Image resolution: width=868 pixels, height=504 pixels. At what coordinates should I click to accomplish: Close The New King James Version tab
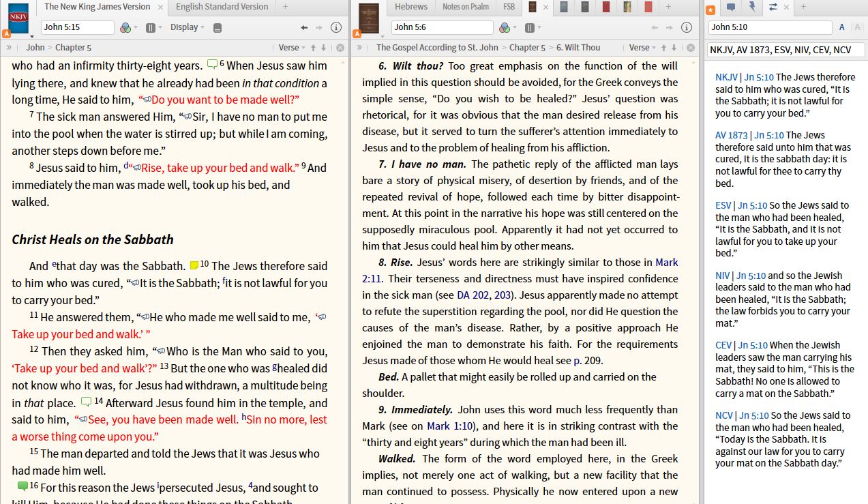[x=160, y=7]
